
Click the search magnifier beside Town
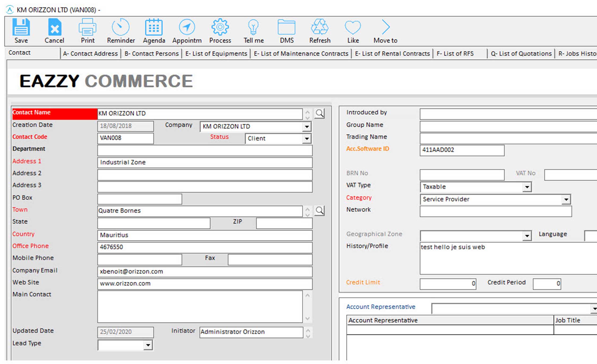[x=319, y=211]
